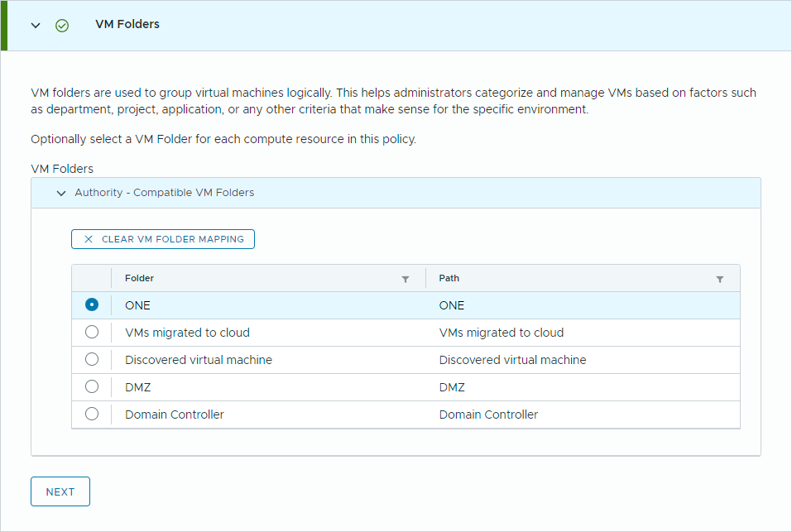Click the VM Folders section title
Screen dimensions: 792x532
point(127,24)
